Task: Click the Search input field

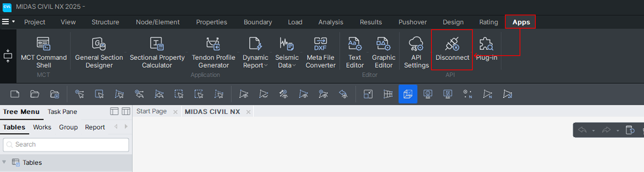Action: [x=66, y=145]
